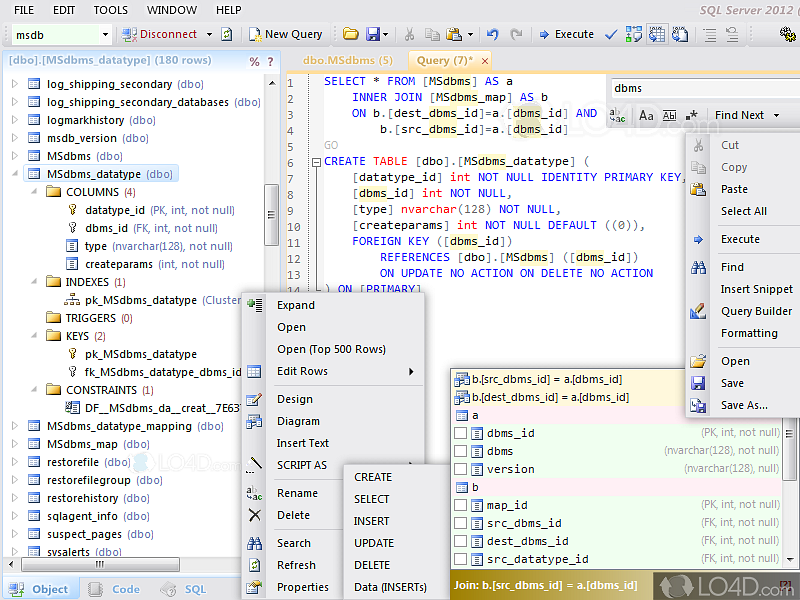Tick the version column checkbox
This screenshot has height=600, width=800.
pyautogui.click(x=461, y=469)
